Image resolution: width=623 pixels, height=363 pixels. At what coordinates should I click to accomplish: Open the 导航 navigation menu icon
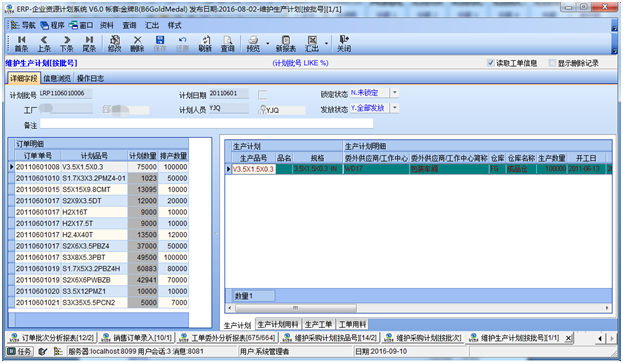(x=22, y=25)
